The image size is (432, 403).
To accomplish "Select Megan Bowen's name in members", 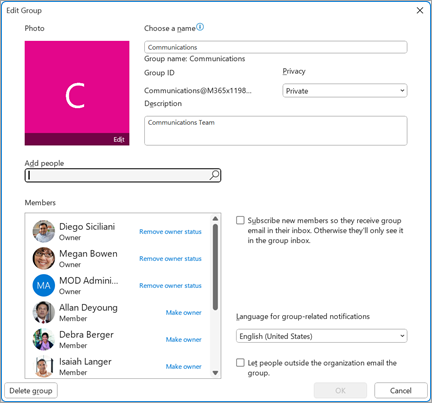I will pos(88,254).
